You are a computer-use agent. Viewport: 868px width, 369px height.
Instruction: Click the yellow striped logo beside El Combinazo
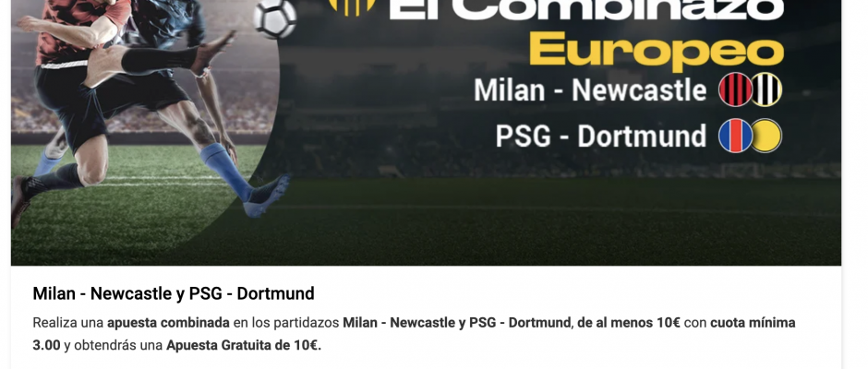click(352, 6)
